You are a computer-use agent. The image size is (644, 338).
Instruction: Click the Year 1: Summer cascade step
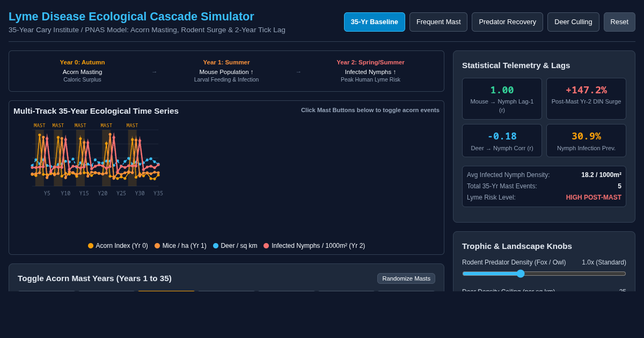[226, 71]
